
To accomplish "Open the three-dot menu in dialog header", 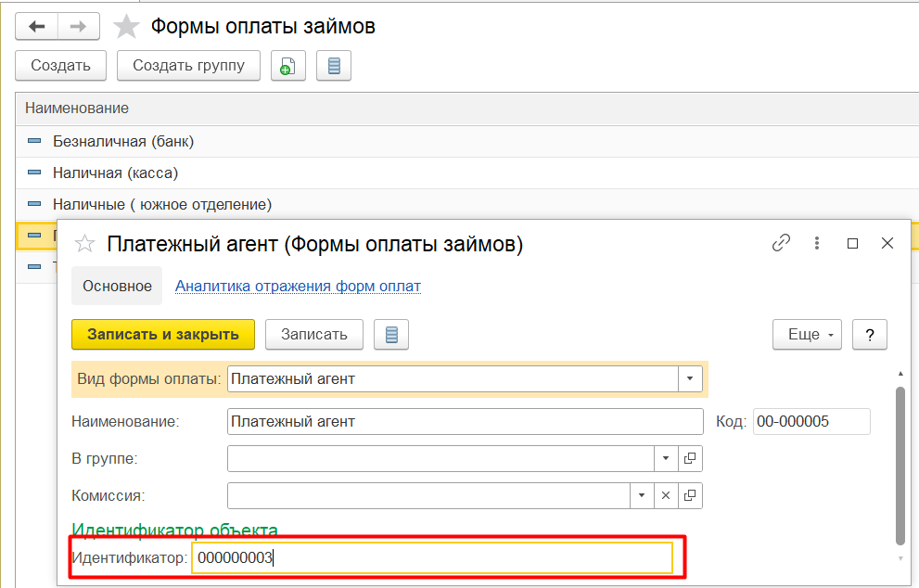I will pos(816,243).
